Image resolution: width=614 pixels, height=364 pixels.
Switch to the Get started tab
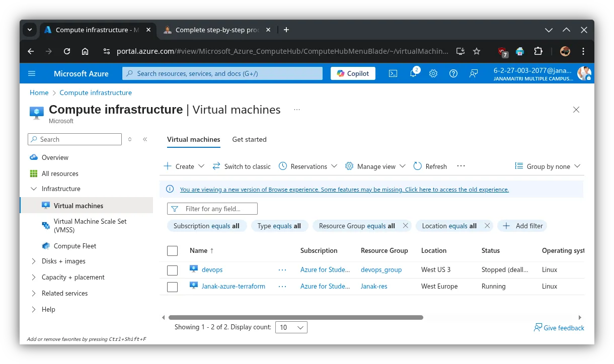(249, 139)
